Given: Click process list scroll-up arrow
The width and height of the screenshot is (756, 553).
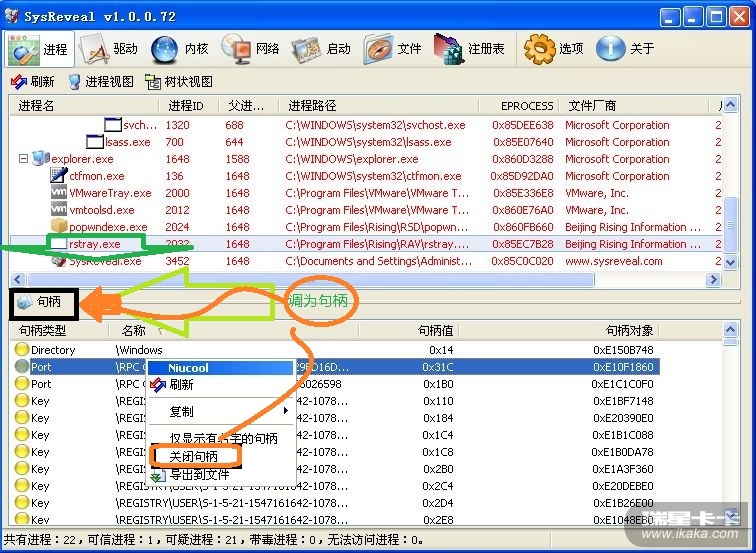Looking at the screenshot, I should pos(730,105).
